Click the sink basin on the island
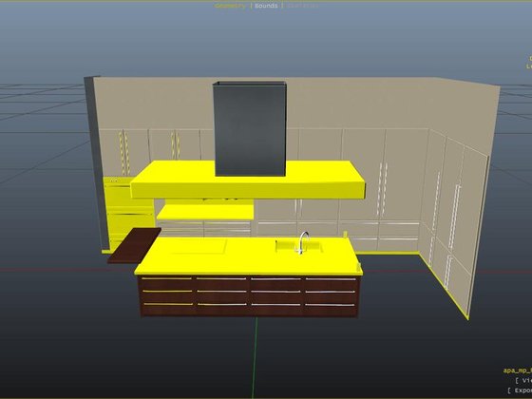 click(298, 246)
